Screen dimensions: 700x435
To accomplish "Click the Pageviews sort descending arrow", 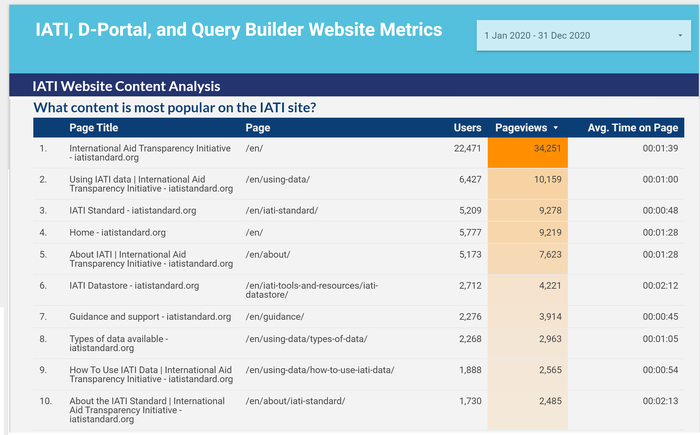I will tap(556, 128).
